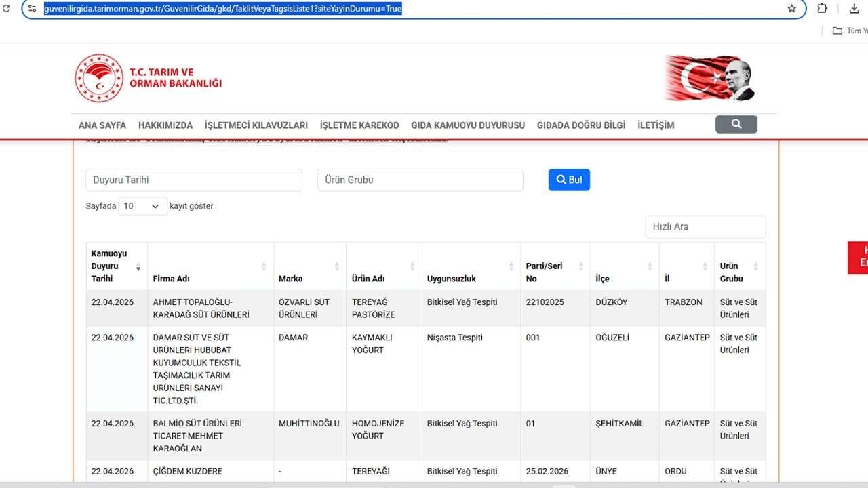Click the Tarım ve Orman Bakanlığı logo
Screen dimensions: 868x488
point(149,78)
